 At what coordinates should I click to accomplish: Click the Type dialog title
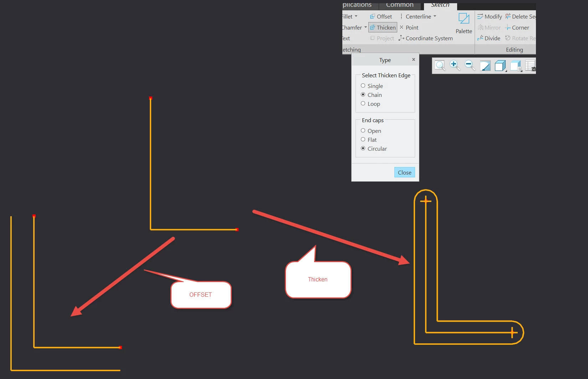point(385,60)
